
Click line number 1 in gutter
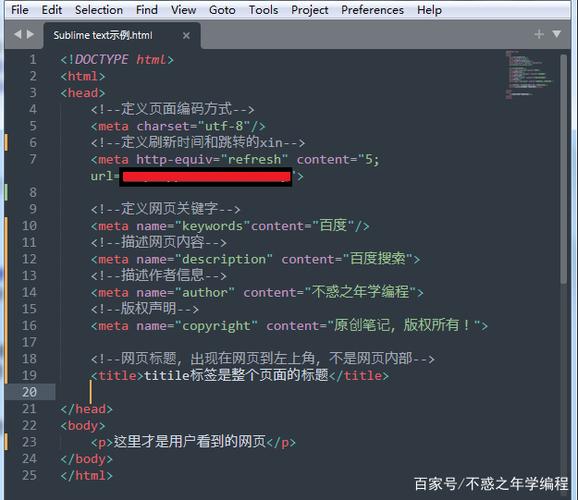[33, 59]
